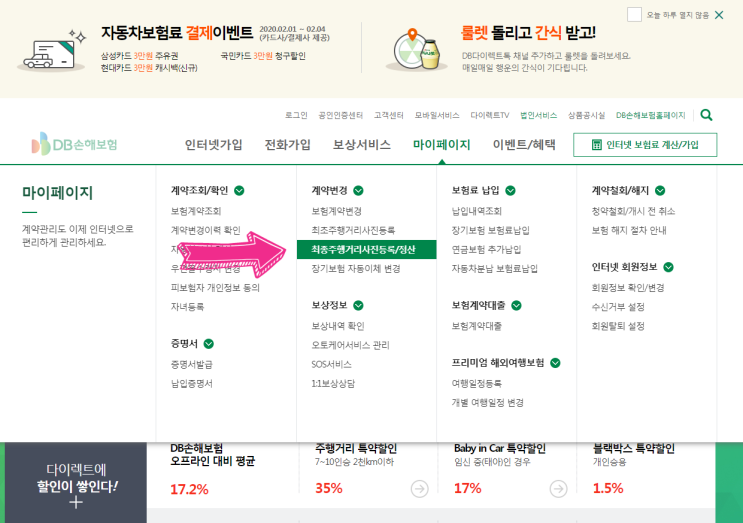The width and height of the screenshot is (743, 523).
Task: Select 회원정보 확인/변경 entry
Action: point(628,288)
